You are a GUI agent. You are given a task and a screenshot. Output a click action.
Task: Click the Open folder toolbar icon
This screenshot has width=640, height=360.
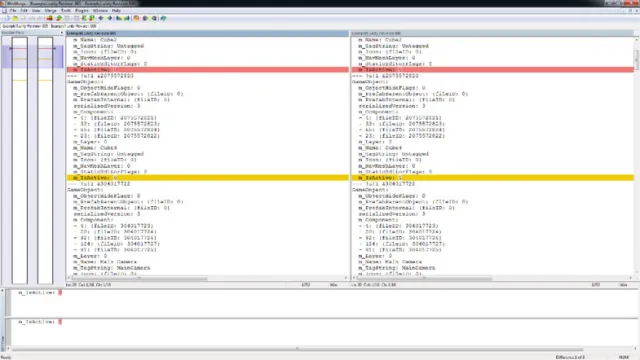coord(15,18)
